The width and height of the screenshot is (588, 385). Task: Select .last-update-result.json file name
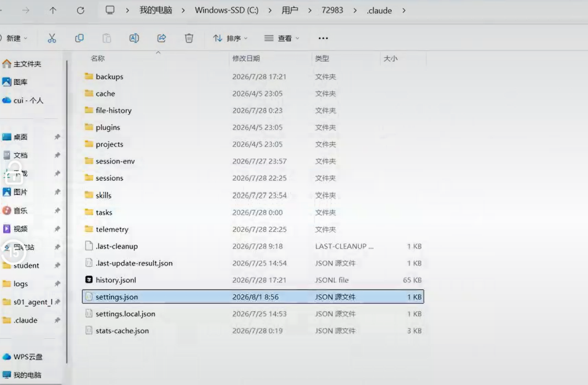tap(134, 263)
